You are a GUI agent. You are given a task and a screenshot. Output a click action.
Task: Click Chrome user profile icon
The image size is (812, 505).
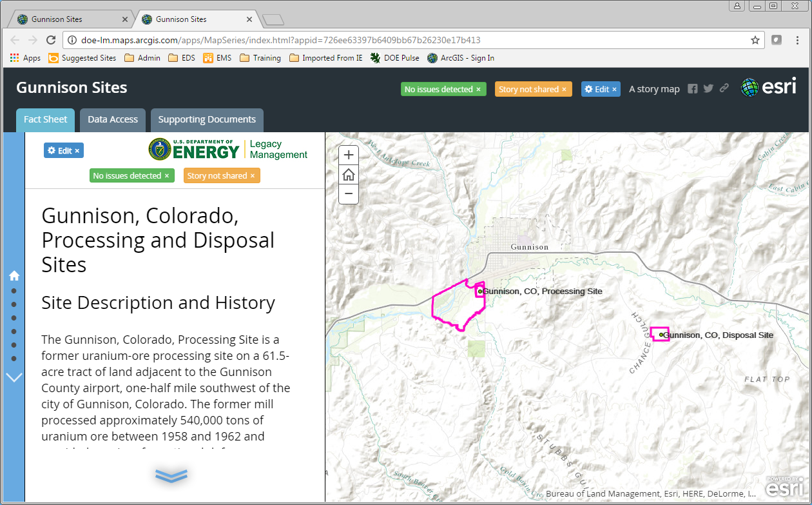pyautogui.click(x=738, y=6)
